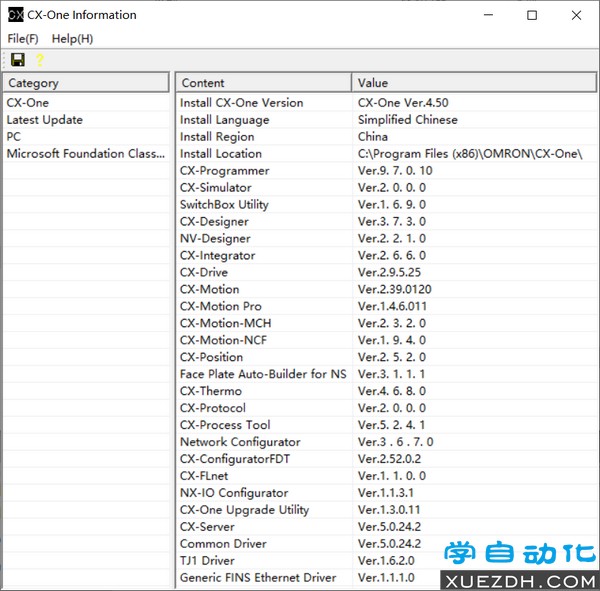The width and height of the screenshot is (600, 591).
Task: Click the value Ver.1.3.0.11
Action: [x=389, y=509]
